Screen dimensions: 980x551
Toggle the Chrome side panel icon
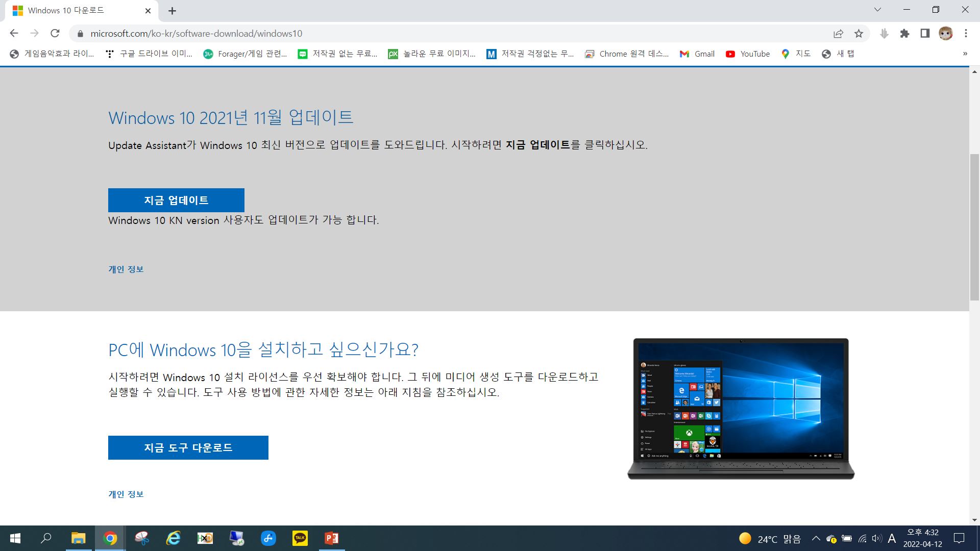coord(925,34)
